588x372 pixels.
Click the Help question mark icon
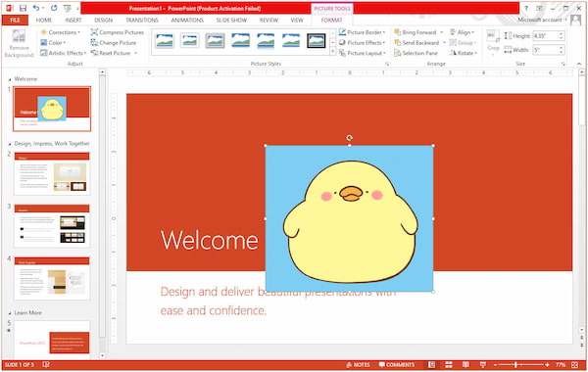[525, 8]
